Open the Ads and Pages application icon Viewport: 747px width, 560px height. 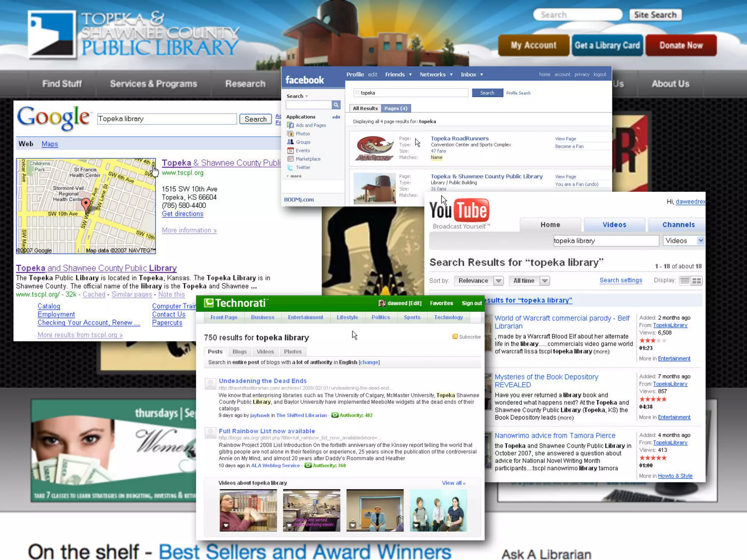290,125
